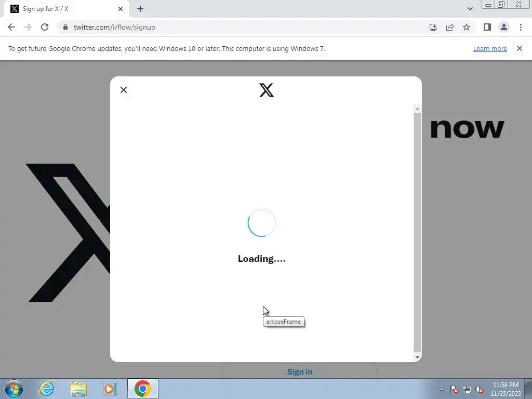Open the Chrome three-dot menu
Viewport: 532px width, 399px height.
point(521,27)
